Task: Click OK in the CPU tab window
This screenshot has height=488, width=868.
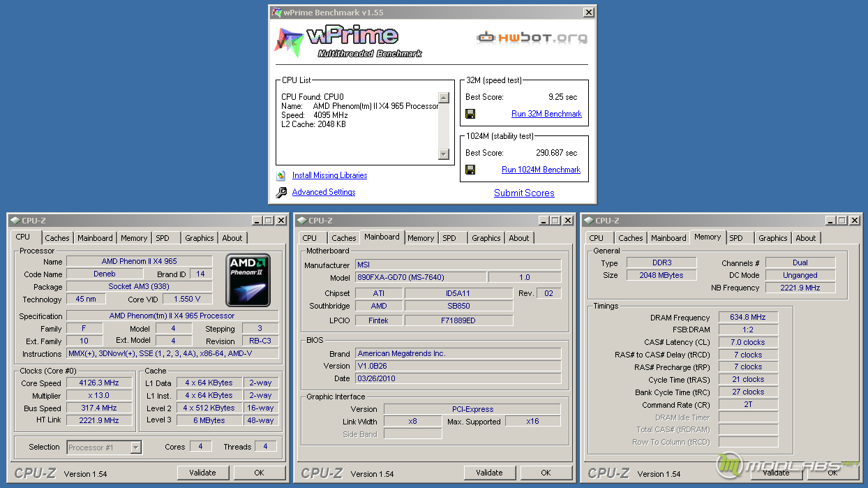Action: pyautogui.click(x=259, y=473)
